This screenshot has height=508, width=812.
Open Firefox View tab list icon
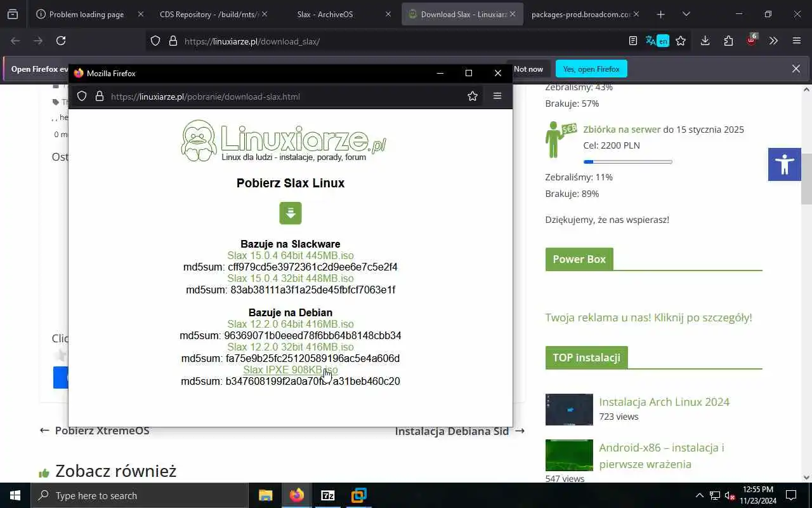13,14
